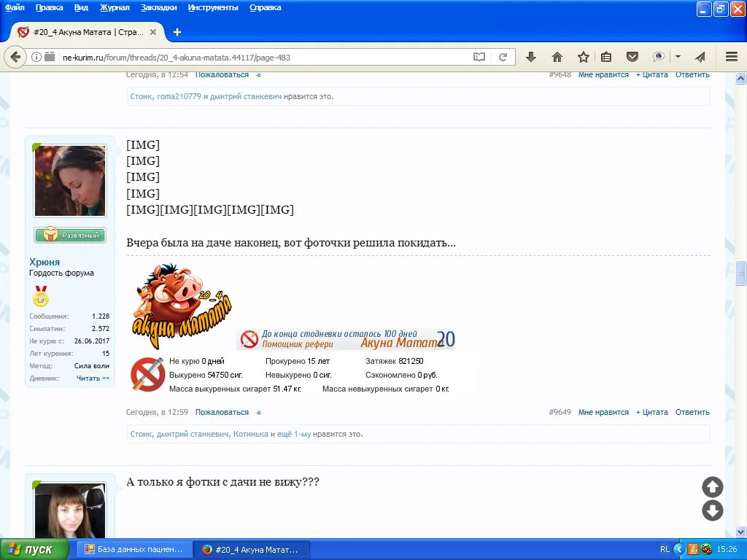This screenshot has height=560, width=747.
Task: Open a new tab with plus button
Action: pyautogui.click(x=177, y=32)
